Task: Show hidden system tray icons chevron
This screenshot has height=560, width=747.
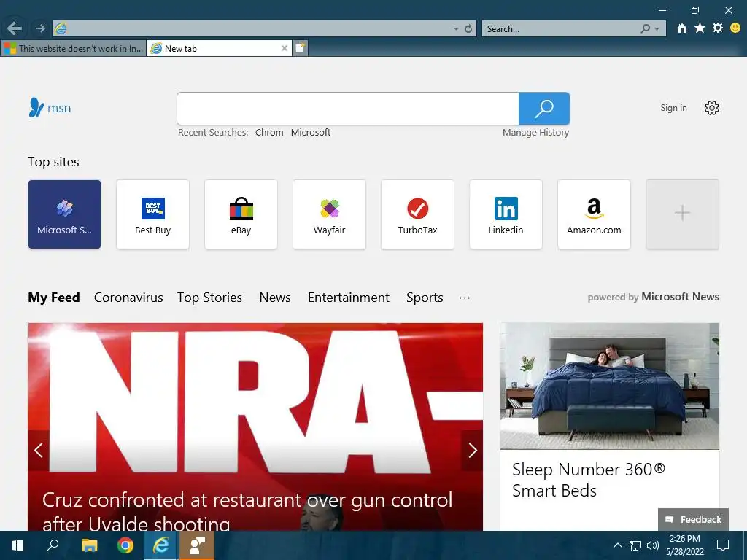Action: pyautogui.click(x=617, y=545)
